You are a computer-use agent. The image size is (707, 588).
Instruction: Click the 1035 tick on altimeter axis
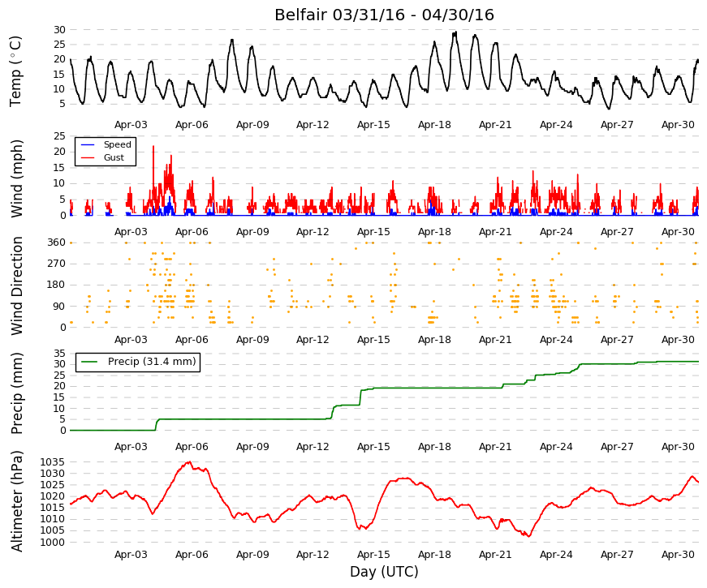(x=52, y=462)
